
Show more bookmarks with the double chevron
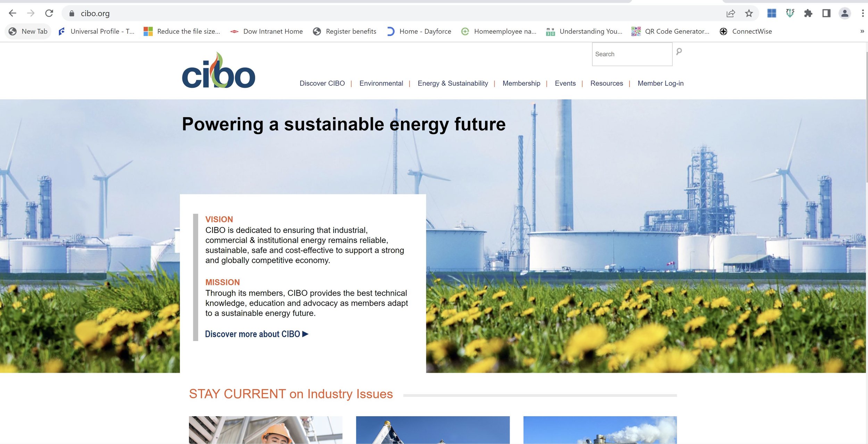pyautogui.click(x=862, y=31)
